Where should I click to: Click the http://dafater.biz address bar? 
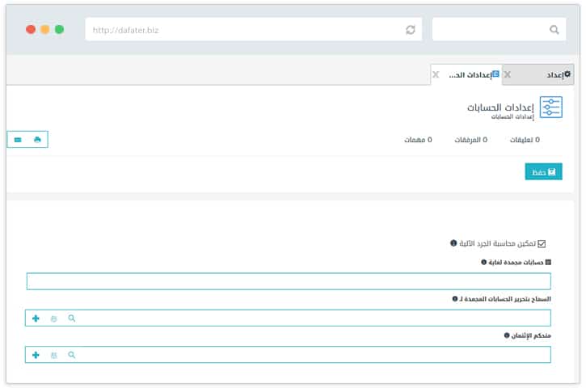tap(253, 30)
